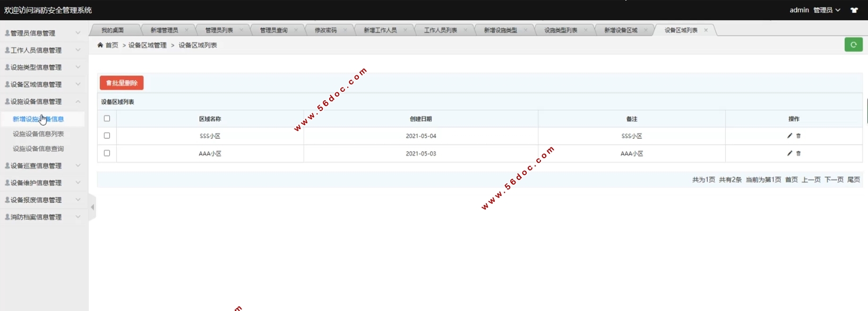
Task: Click user icon beside 设备巡查信息管理
Action: point(7,166)
